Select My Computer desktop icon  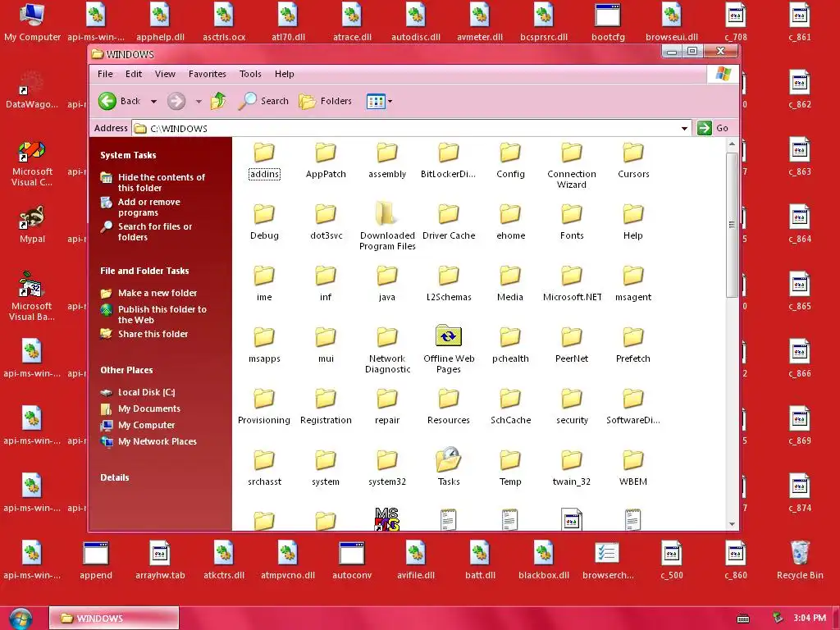click(x=32, y=23)
